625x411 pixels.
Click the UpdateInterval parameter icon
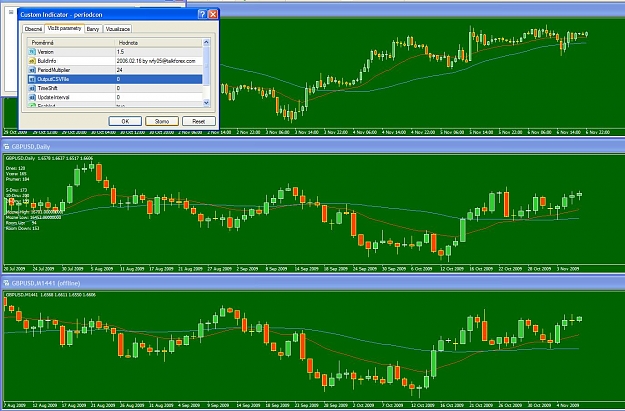pyautogui.click(x=32, y=97)
